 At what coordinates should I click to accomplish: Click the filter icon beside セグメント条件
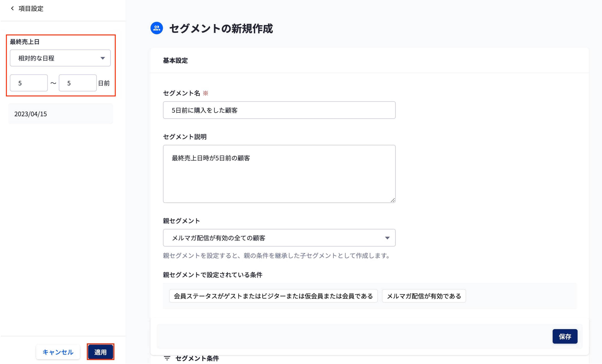coord(167,358)
